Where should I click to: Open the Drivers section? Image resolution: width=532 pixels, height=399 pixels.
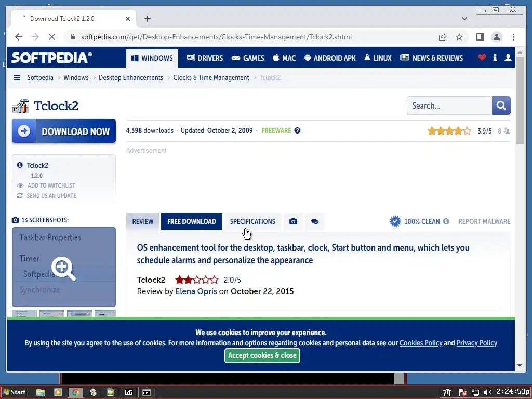click(x=205, y=58)
